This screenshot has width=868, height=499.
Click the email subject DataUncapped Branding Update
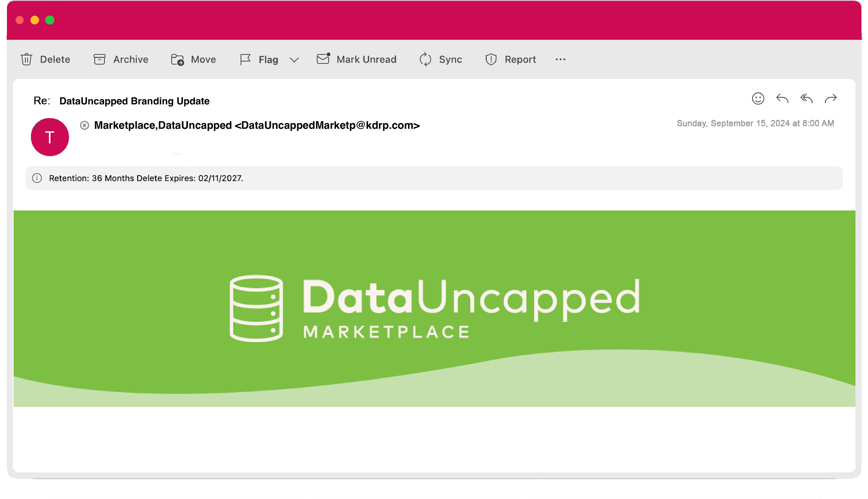(x=134, y=101)
